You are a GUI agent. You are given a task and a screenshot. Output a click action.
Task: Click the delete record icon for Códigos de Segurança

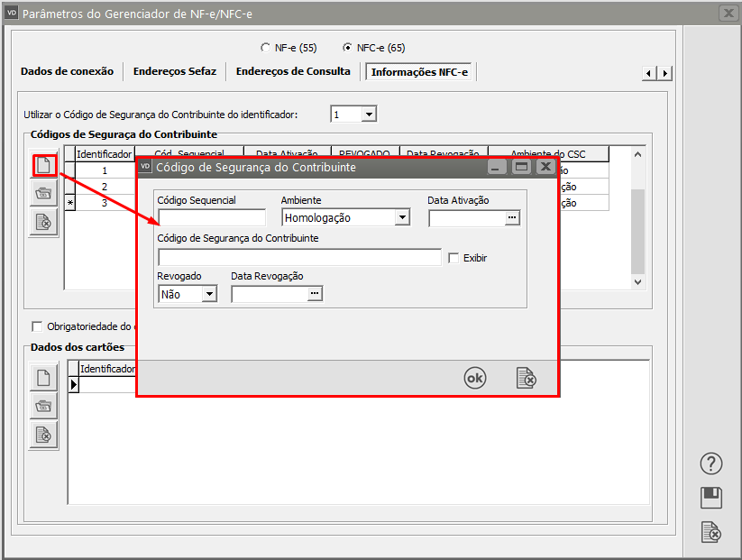click(43, 222)
